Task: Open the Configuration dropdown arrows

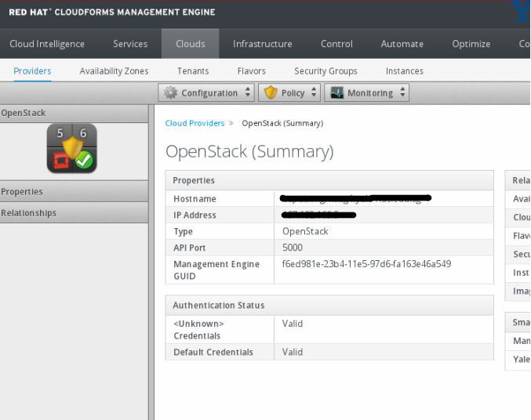Action: click(x=248, y=92)
